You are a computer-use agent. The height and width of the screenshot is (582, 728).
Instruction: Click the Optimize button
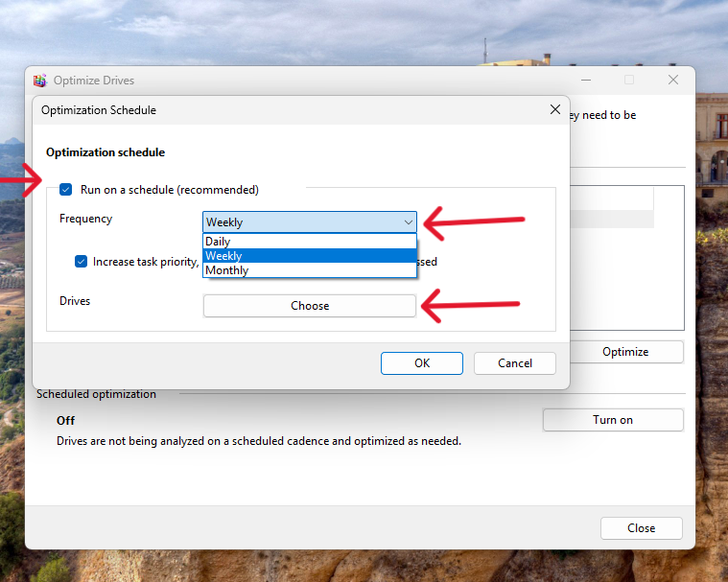point(625,352)
